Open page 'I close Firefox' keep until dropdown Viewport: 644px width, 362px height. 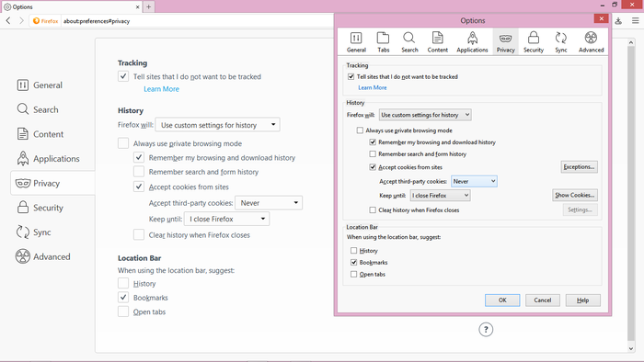pos(226,219)
